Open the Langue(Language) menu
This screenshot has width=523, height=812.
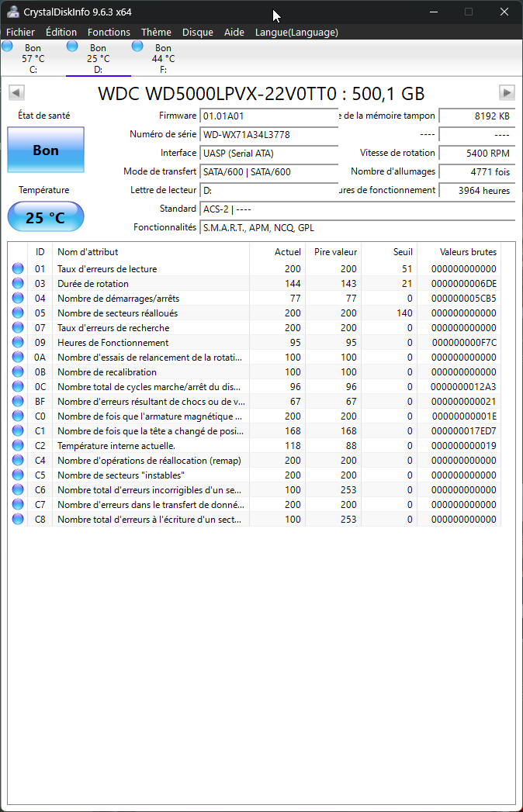coord(296,32)
